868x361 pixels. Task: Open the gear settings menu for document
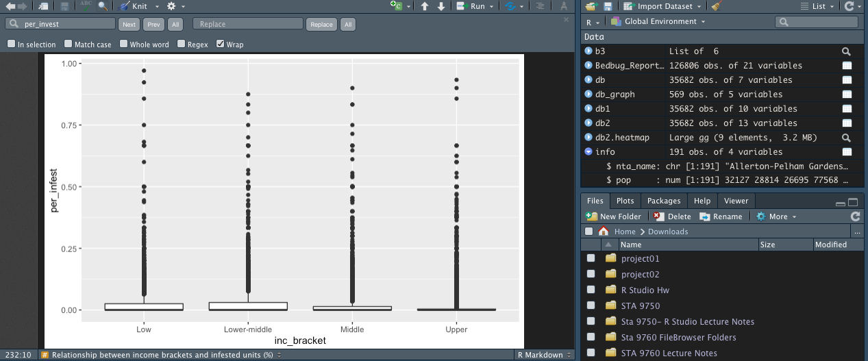171,6
